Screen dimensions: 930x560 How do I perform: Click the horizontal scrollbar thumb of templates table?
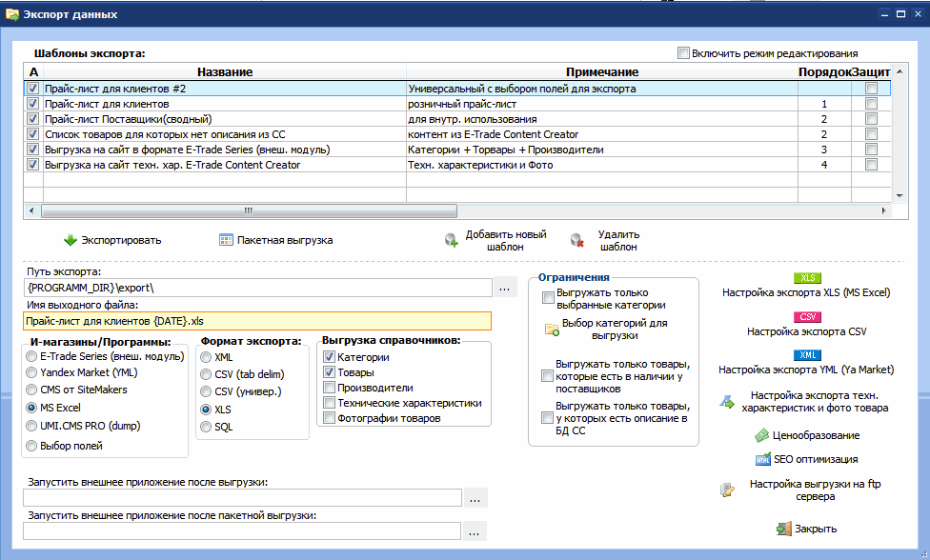pos(249,210)
